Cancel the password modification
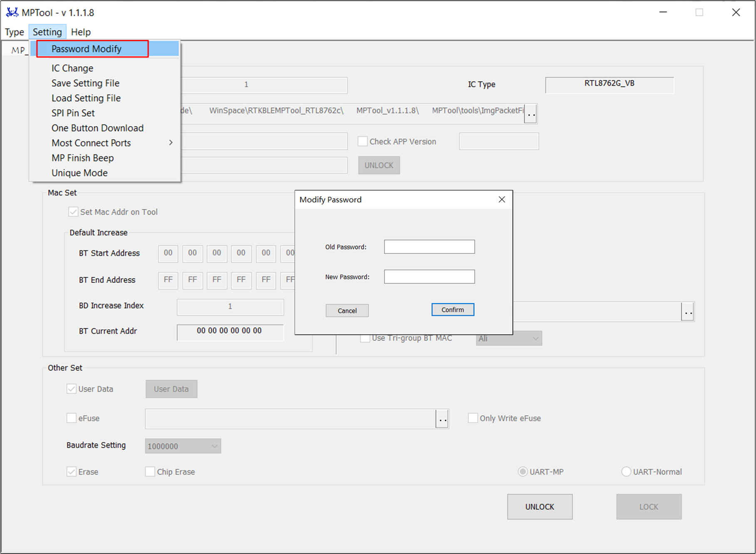Screen dimensions: 756x554 (x=347, y=311)
